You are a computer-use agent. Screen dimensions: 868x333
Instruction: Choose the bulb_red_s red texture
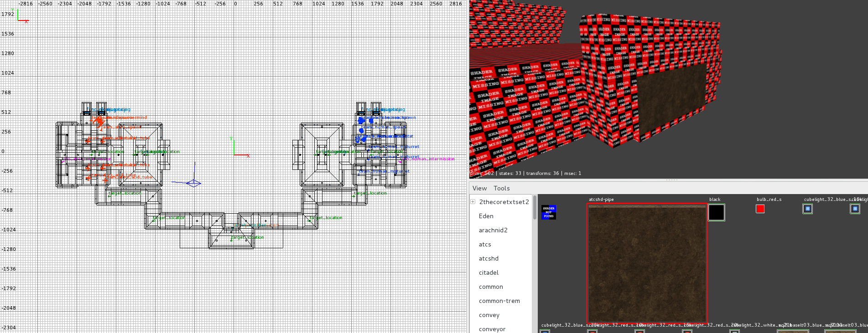click(x=760, y=209)
